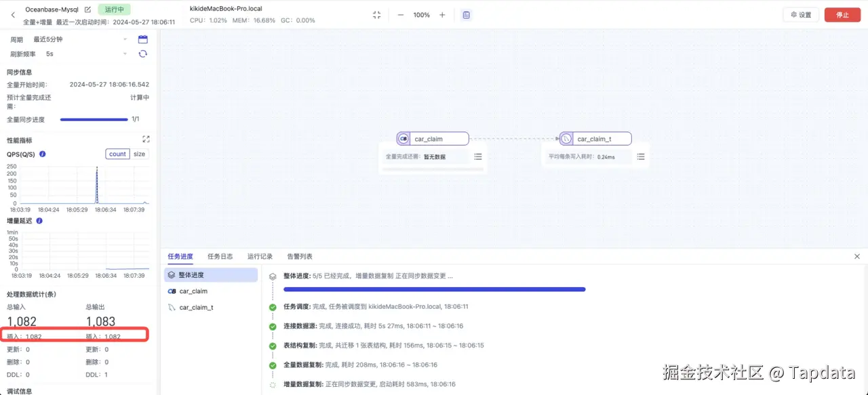Image resolution: width=868 pixels, height=395 pixels.
Task: Open list icon under car_claim node
Action: pyautogui.click(x=478, y=157)
